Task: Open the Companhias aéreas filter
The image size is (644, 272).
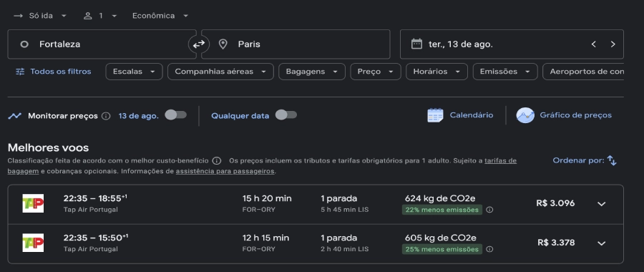Action: click(x=220, y=72)
